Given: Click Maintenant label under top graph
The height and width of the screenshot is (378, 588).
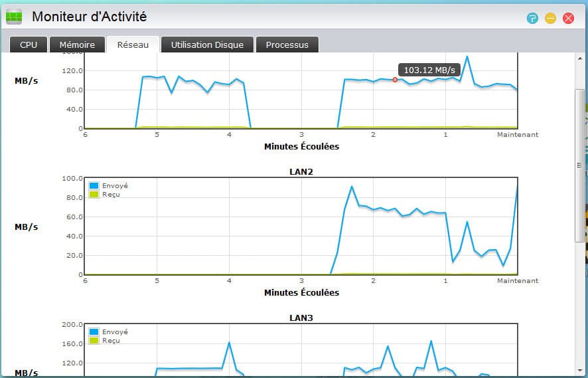Looking at the screenshot, I should pos(518,134).
